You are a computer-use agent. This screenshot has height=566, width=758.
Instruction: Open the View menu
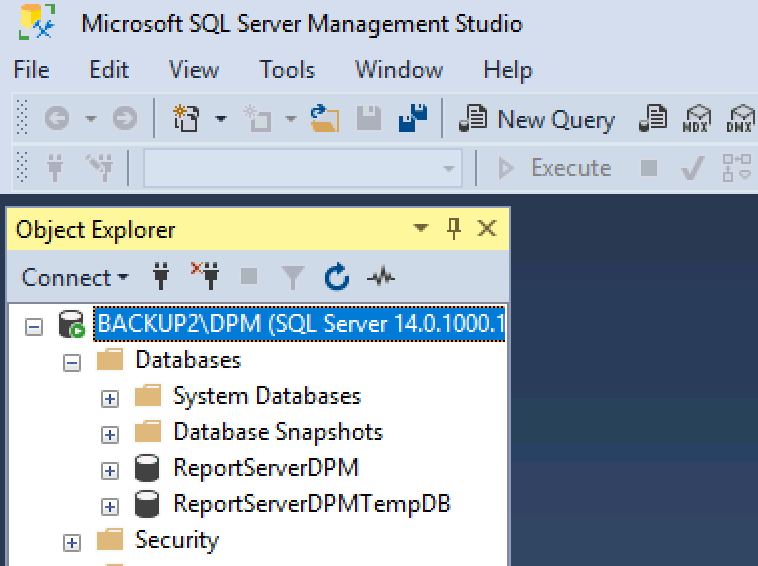tap(194, 70)
